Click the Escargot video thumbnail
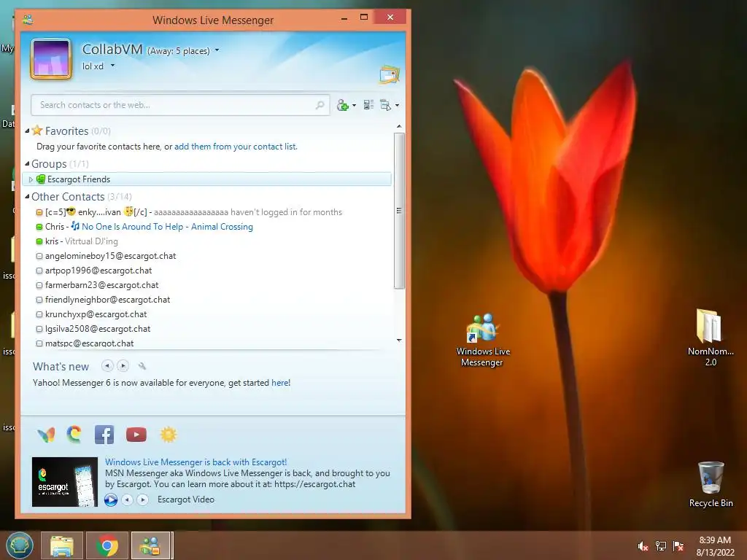 (65, 482)
